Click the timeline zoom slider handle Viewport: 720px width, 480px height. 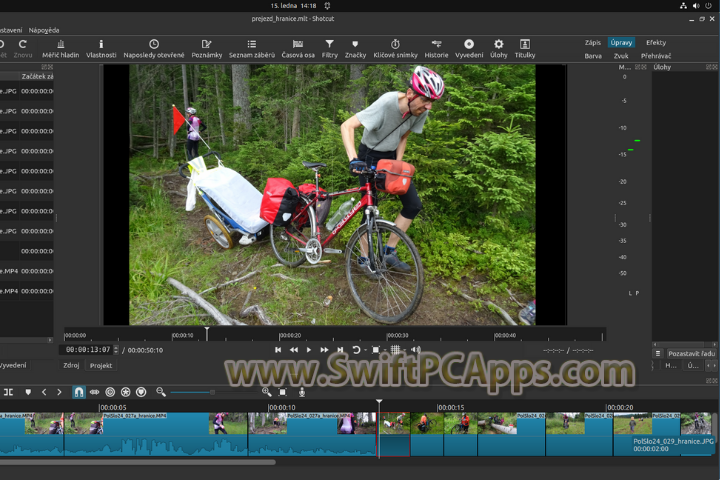(x=212, y=392)
